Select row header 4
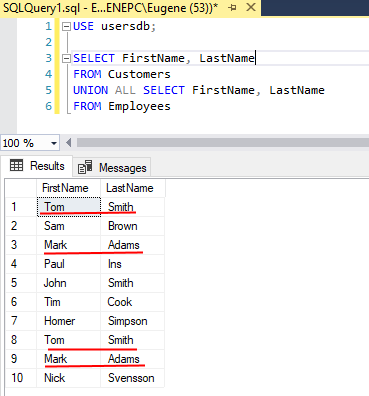 click(x=21, y=264)
